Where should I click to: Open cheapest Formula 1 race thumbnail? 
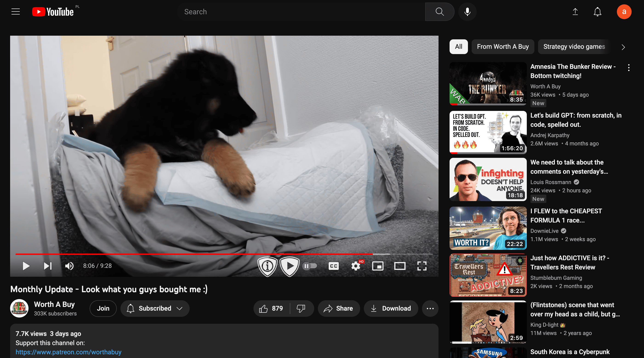pyautogui.click(x=488, y=228)
